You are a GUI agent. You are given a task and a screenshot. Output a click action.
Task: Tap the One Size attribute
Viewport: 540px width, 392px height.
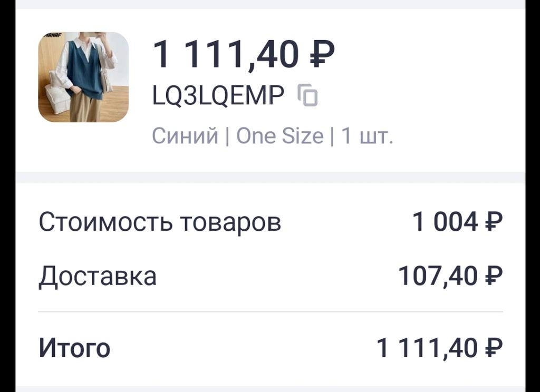tap(279, 136)
